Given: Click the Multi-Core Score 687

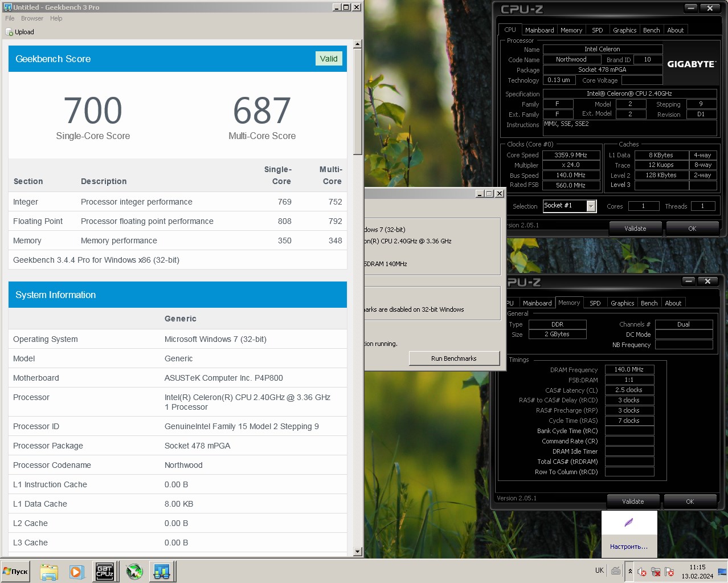Looking at the screenshot, I should pyautogui.click(x=262, y=110).
